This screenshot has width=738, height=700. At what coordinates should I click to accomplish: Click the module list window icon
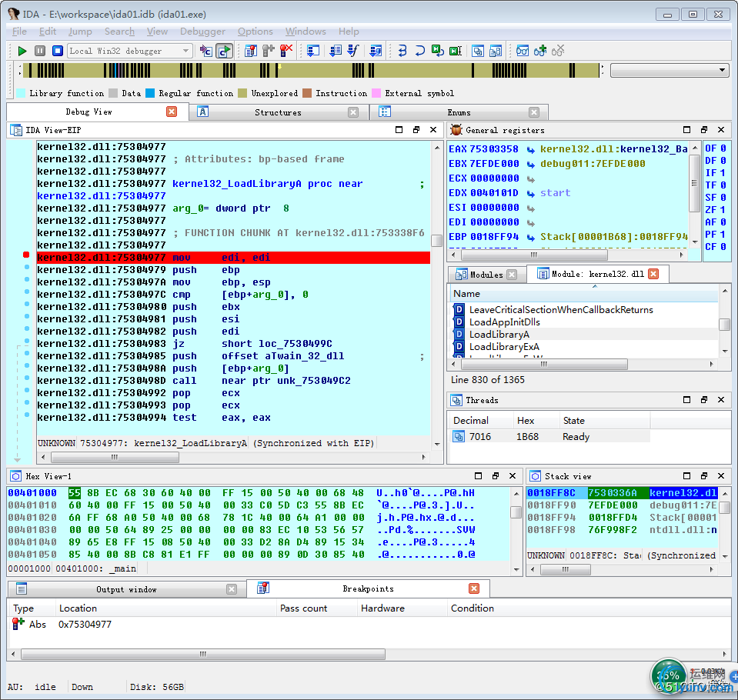[x=495, y=51]
